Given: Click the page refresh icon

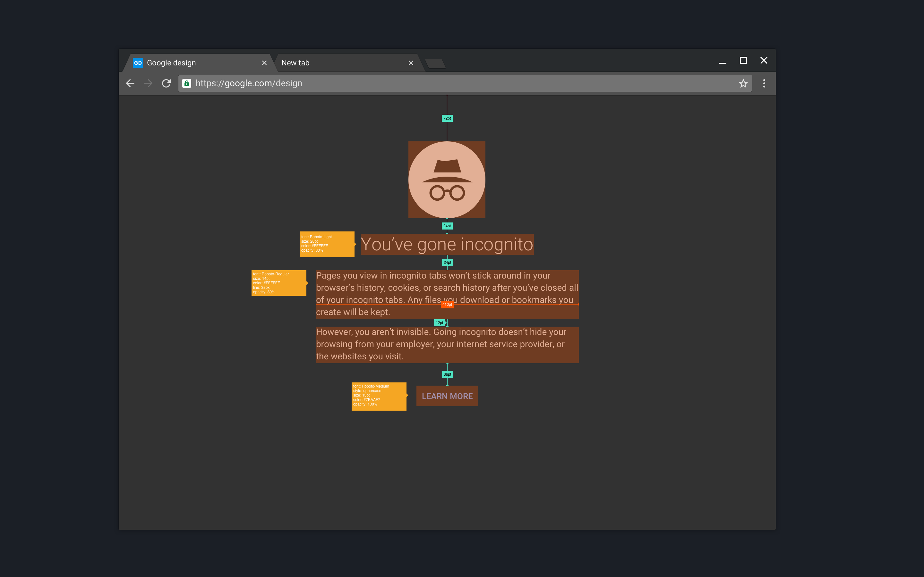Looking at the screenshot, I should click(x=166, y=82).
